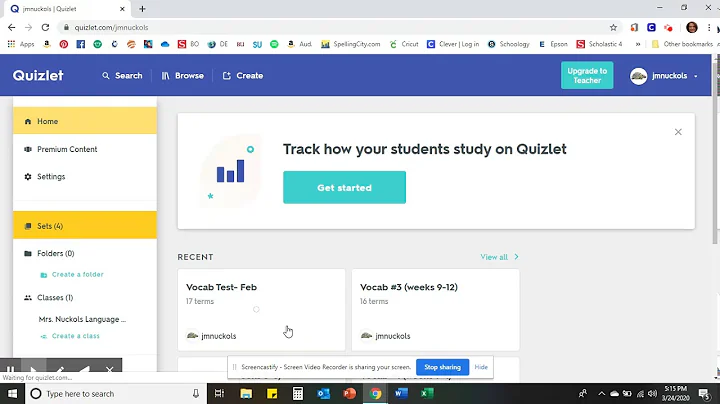Open the Vocab Test- Feb set
This screenshot has width=720, height=404.
(261, 310)
